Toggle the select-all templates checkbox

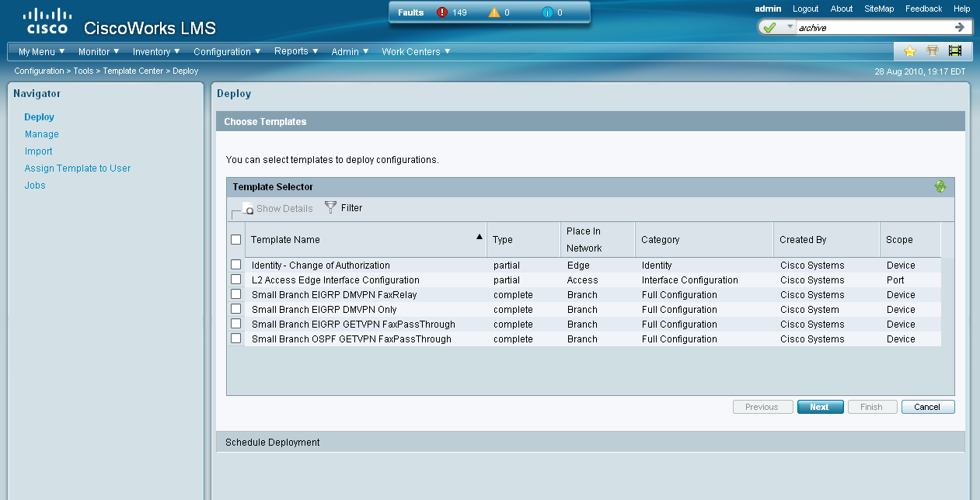point(236,239)
